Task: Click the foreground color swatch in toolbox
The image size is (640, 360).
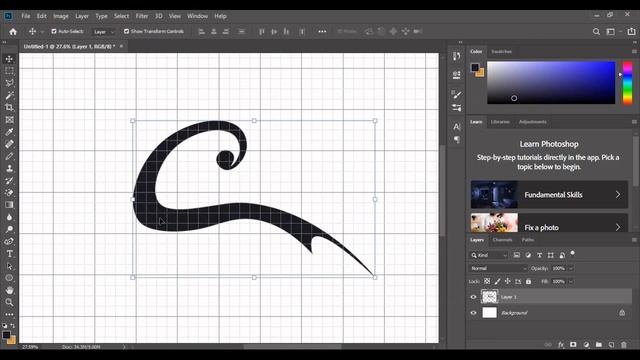Action: (6, 335)
